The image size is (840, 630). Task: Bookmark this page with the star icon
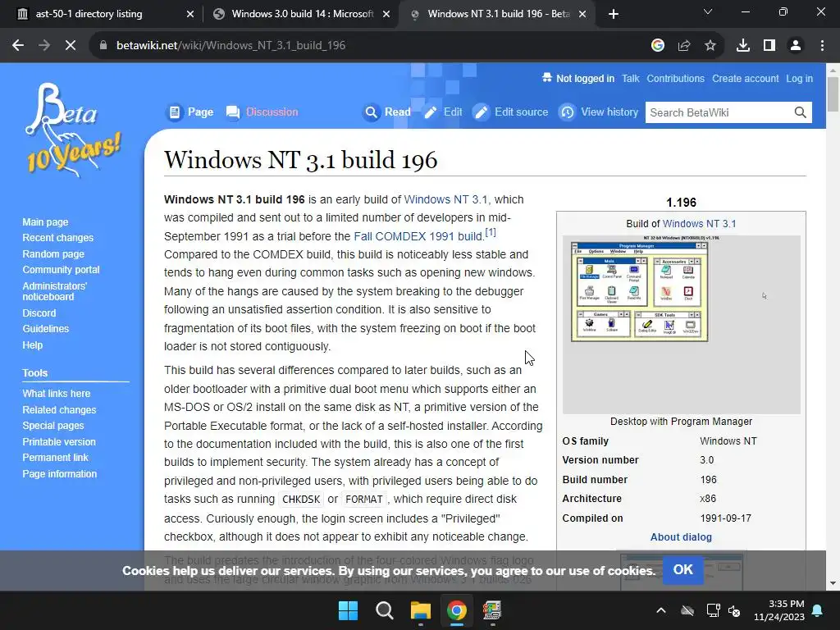coord(710,46)
